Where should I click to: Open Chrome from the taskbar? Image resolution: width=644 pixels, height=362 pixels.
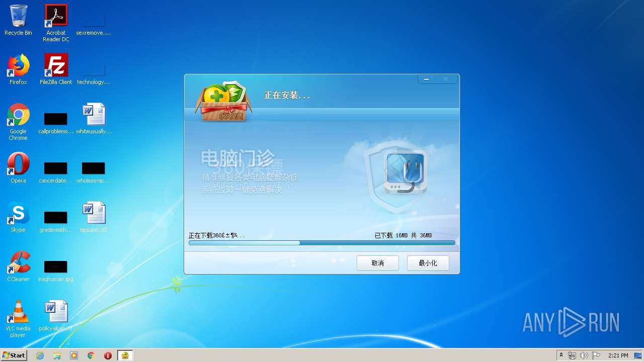[x=91, y=355]
